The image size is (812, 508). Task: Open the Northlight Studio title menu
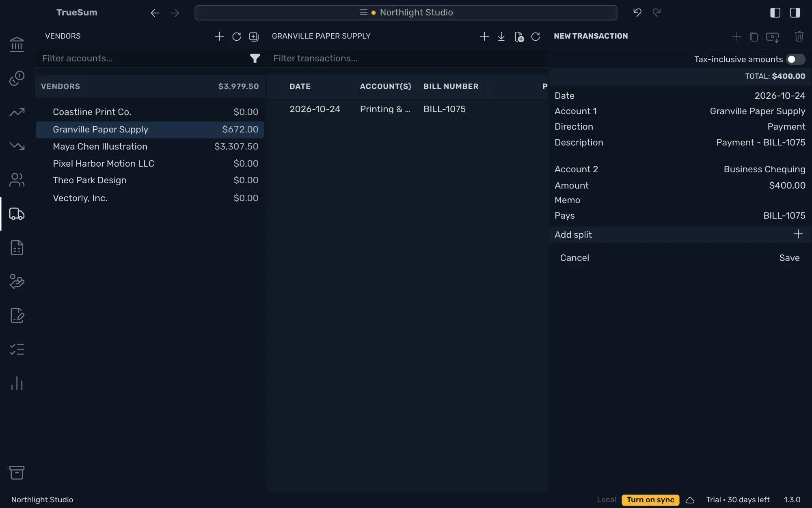(406, 13)
